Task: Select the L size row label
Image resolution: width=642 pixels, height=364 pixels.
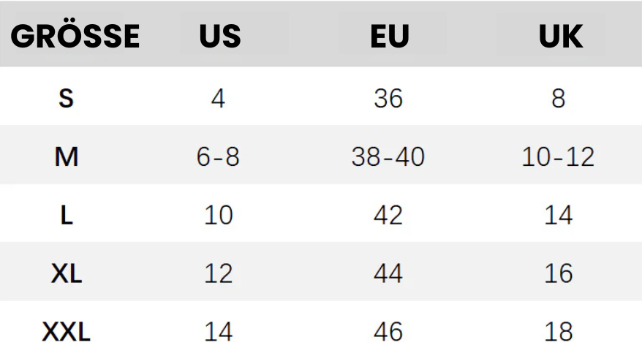Action: 67,215
